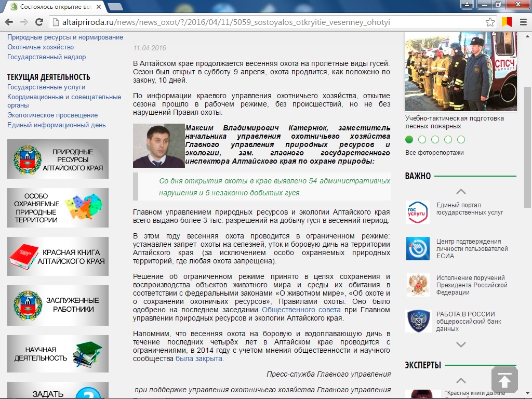Screen dimensions: 532x399
Task: Click the blue ЕСИА logo icon
Action: (x=418, y=248)
